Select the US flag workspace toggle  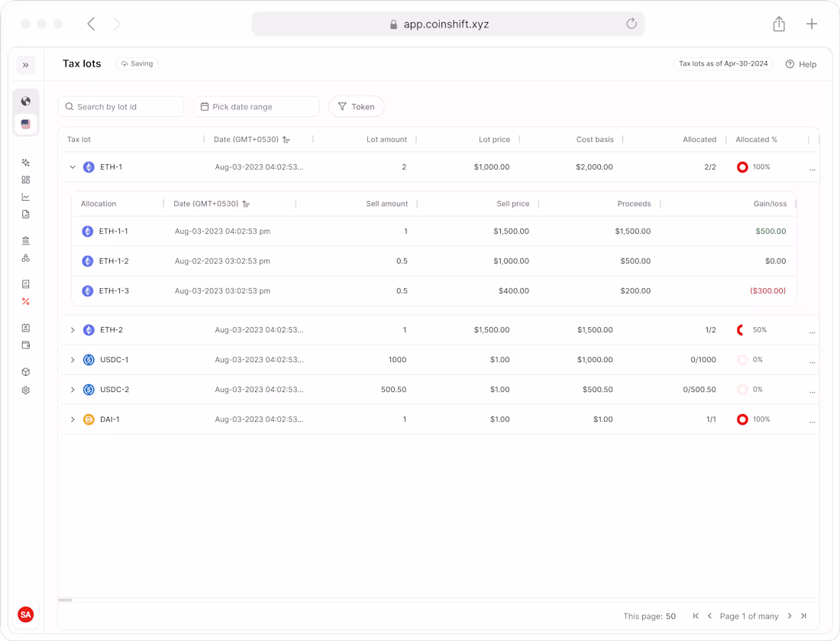26,124
